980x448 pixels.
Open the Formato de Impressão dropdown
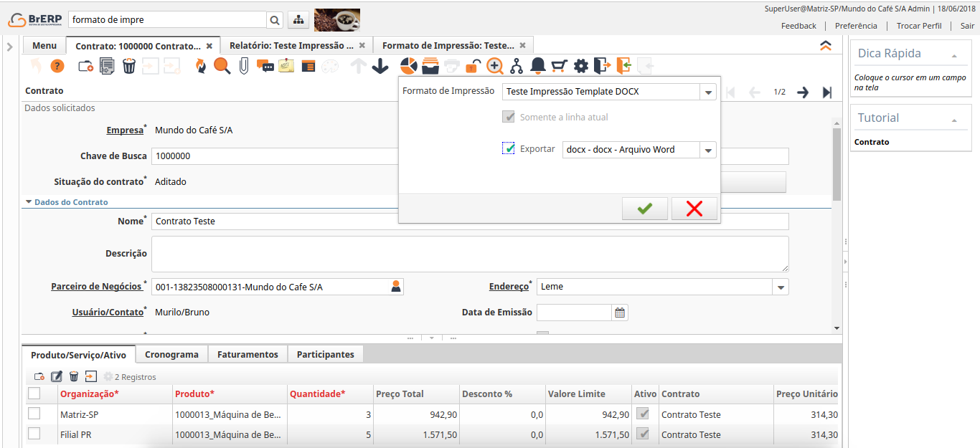tap(708, 92)
